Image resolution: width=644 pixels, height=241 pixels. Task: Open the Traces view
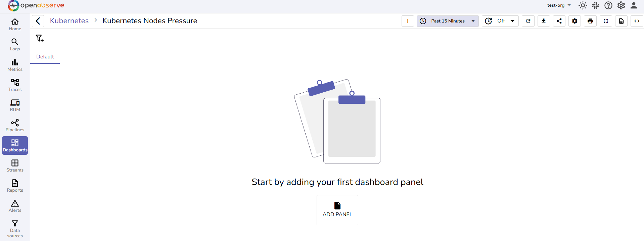coord(15,85)
